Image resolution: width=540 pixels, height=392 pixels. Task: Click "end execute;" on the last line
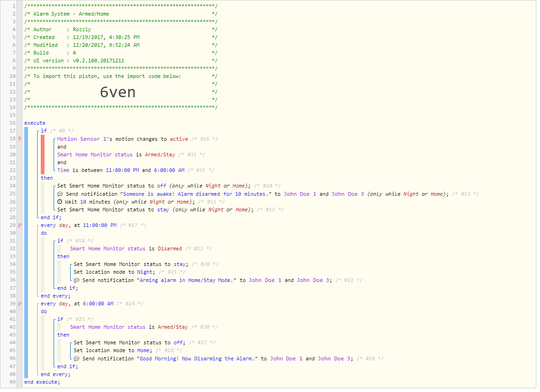[42, 382]
